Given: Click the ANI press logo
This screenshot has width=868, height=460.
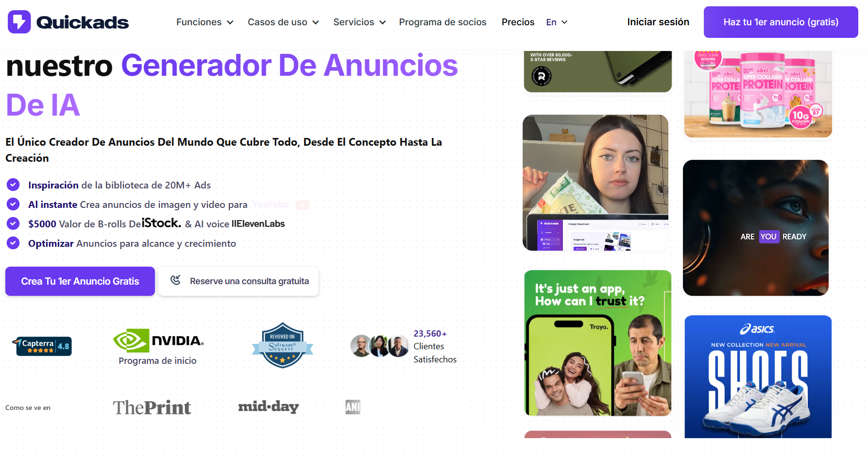Looking at the screenshot, I should click(x=353, y=407).
